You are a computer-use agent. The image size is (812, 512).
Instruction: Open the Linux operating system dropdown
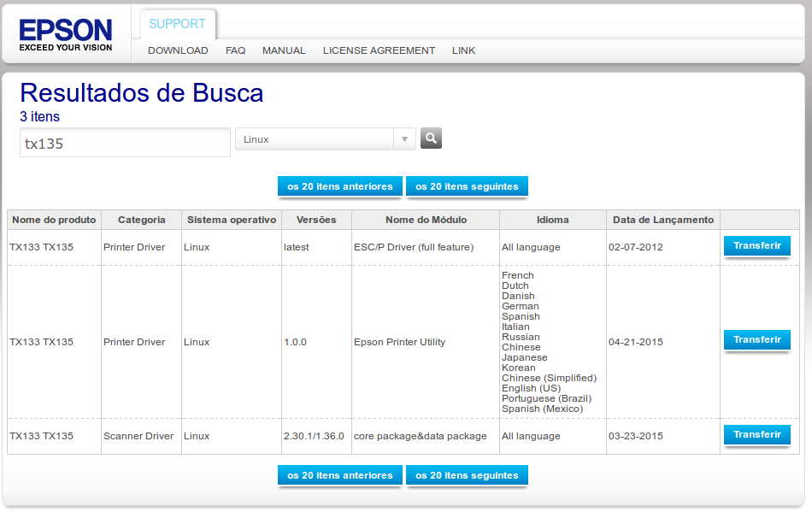click(x=325, y=139)
